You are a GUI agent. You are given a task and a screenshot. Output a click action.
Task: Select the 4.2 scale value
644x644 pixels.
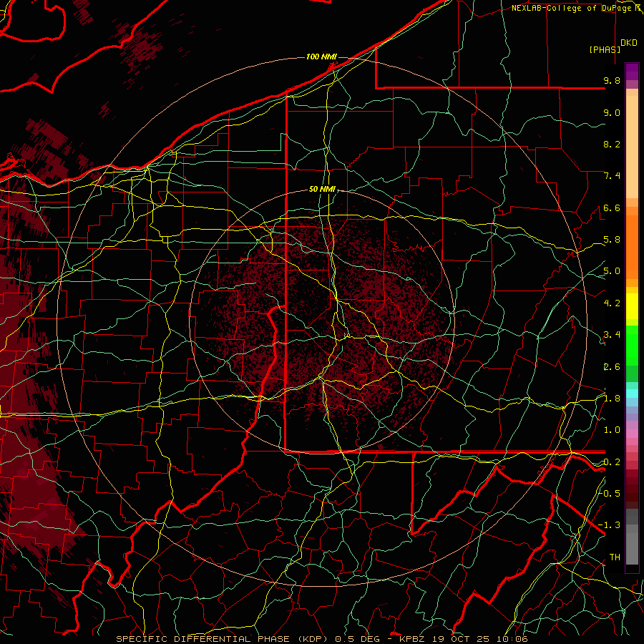click(612, 303)
